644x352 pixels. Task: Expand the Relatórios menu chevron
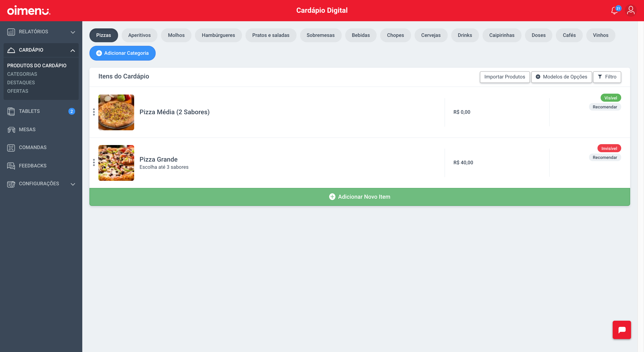tap(73, 32)
